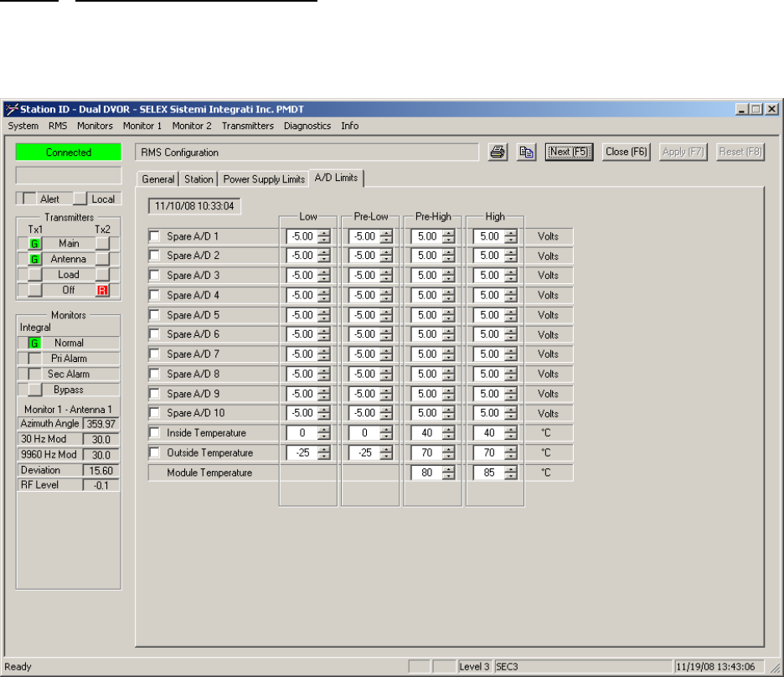This screenshot has height=677, width=784.
Task: Click the Bypass indicator box
Action: click(x=34, y=390)
